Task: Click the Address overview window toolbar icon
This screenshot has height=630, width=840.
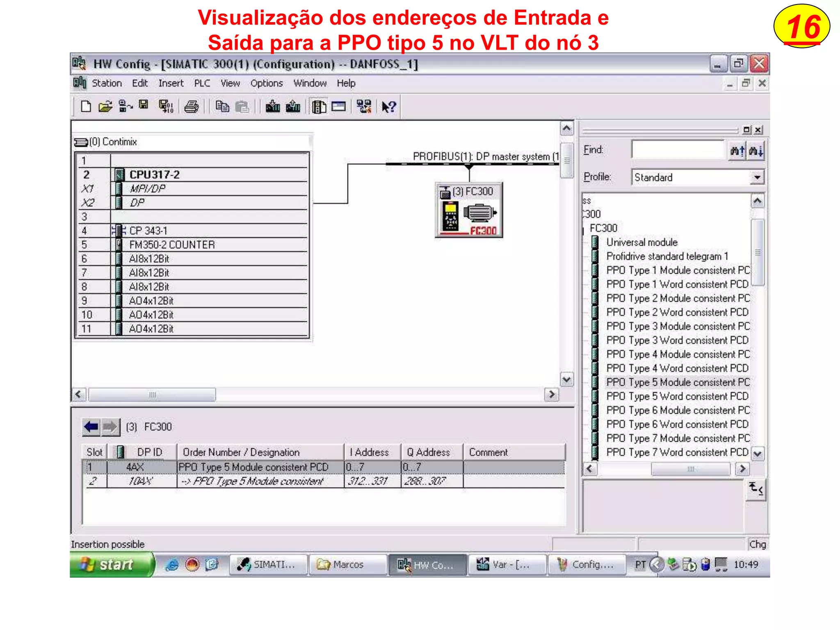Action: 339,107
